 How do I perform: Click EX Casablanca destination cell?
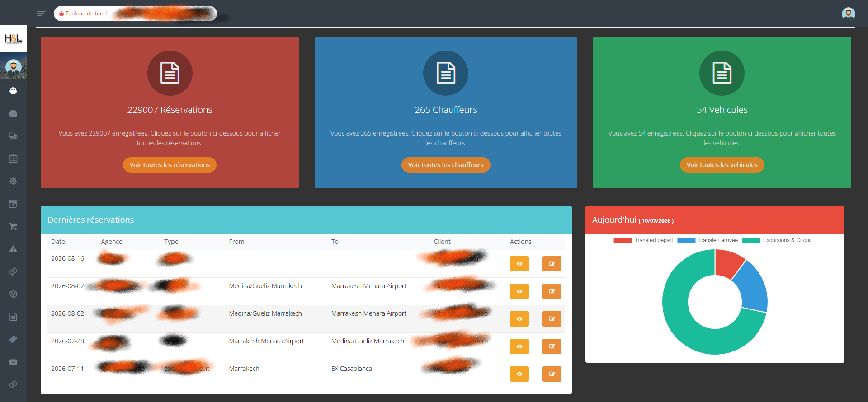coord(352,369)
